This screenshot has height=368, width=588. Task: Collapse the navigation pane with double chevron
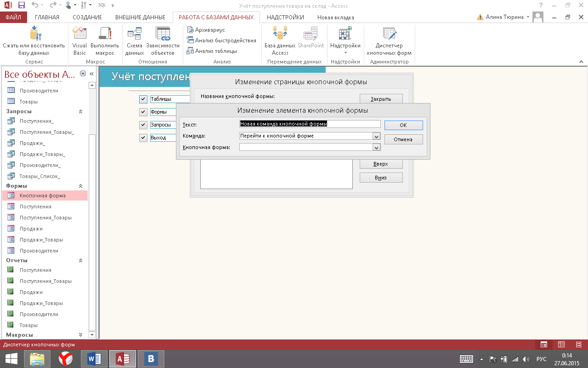tap(91, 74)
